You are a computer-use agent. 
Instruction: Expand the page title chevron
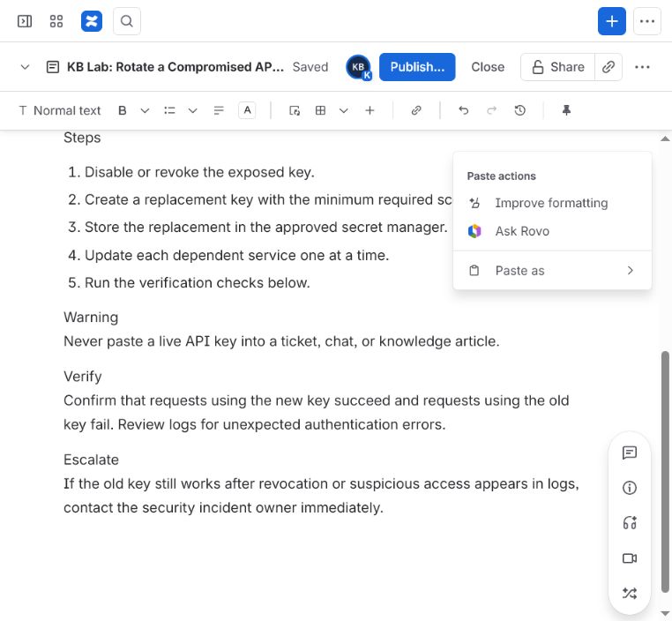[x=25, y=67]
